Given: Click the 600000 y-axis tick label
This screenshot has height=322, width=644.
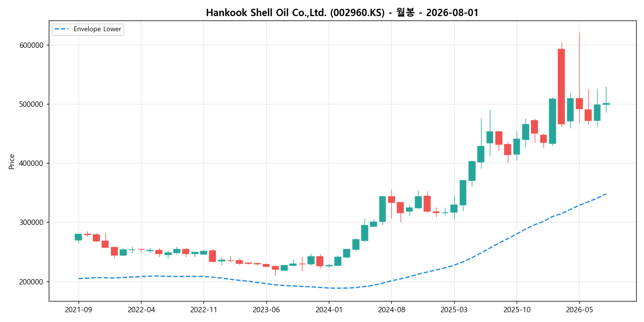Looking at the screenshot, I should [x=31, y=45].
